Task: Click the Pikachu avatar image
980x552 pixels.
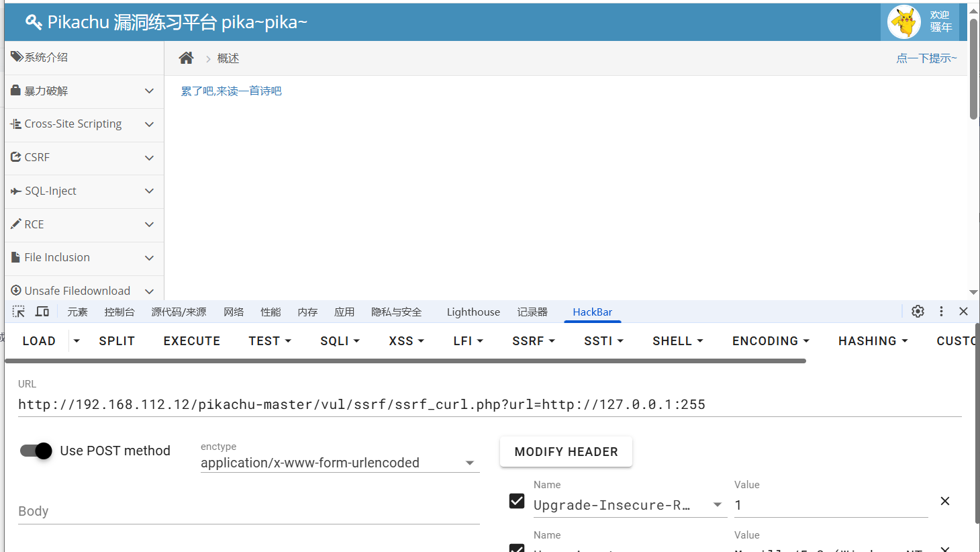Action: 904,22
